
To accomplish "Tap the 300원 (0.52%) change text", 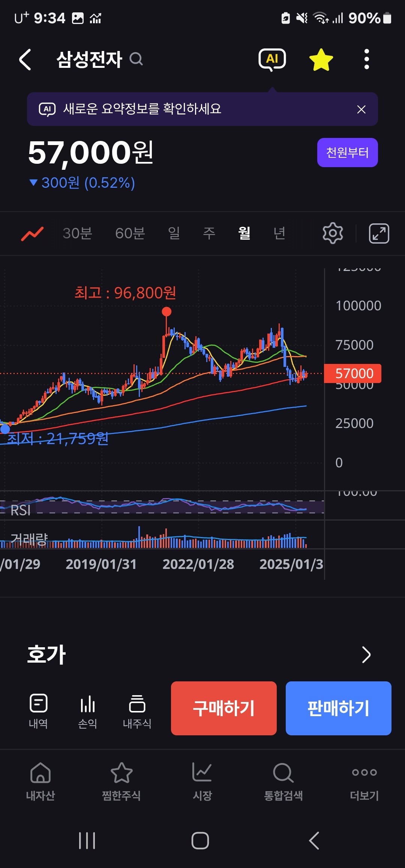I will (88, 183).
